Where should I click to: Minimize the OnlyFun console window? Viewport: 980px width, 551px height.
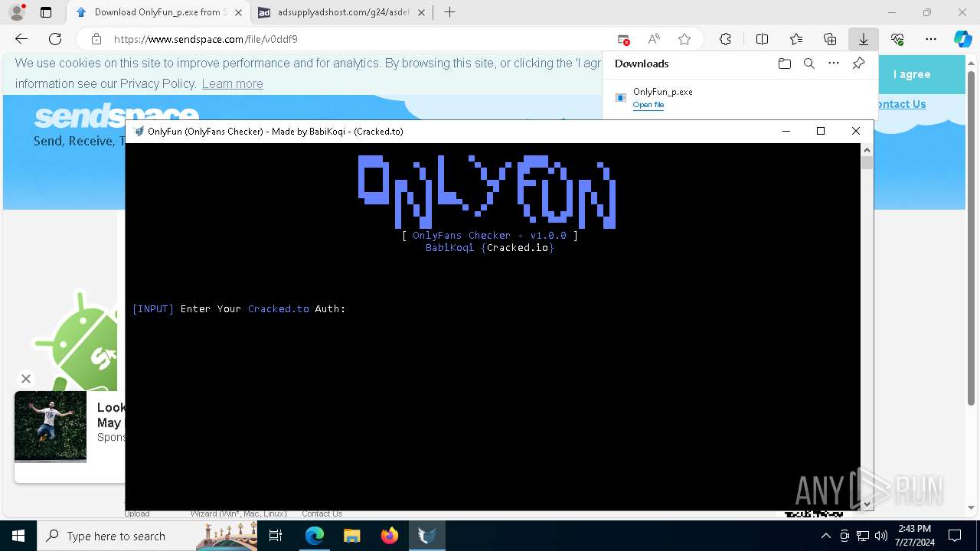click(x=786, y=131)
